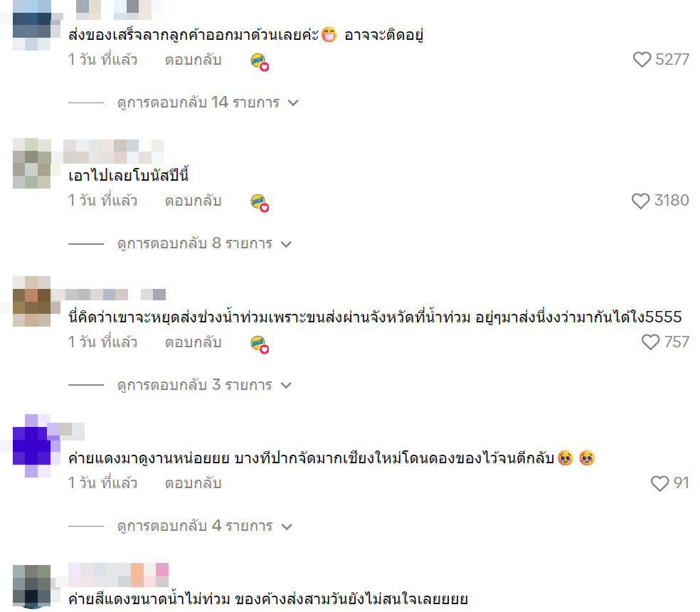Open username of the bottom commenter
The width and height of the screenshot is (700, 612).
[118, 575]
